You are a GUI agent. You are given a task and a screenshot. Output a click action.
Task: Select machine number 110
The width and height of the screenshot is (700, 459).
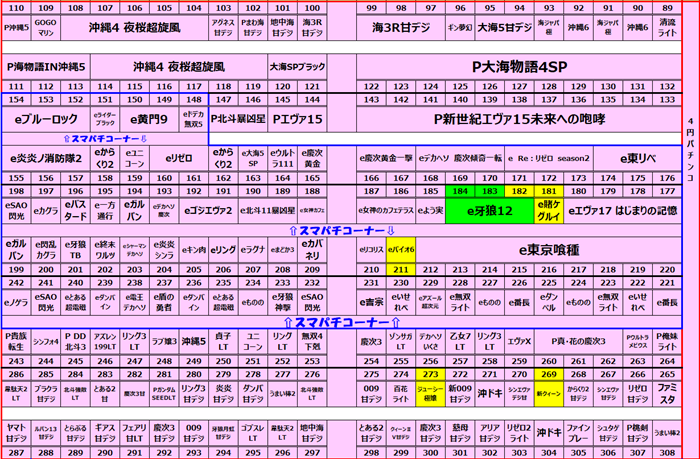click(17, 8)
